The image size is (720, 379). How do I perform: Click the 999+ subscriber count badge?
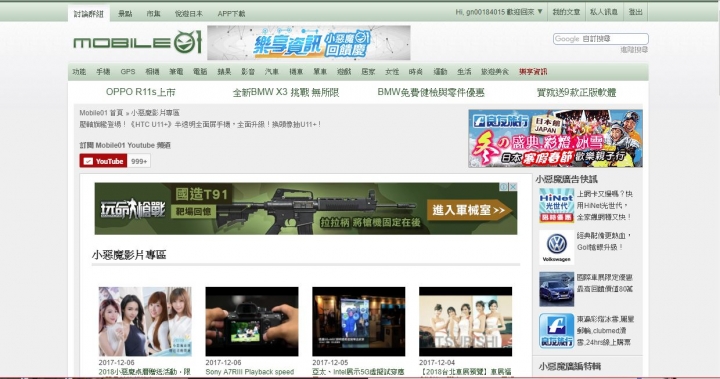(x=139, y=161)
